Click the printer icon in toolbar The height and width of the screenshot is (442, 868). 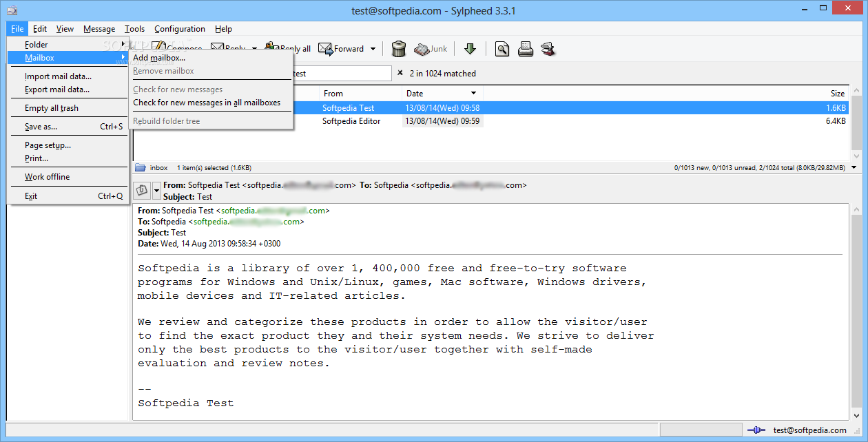[526, 48]
